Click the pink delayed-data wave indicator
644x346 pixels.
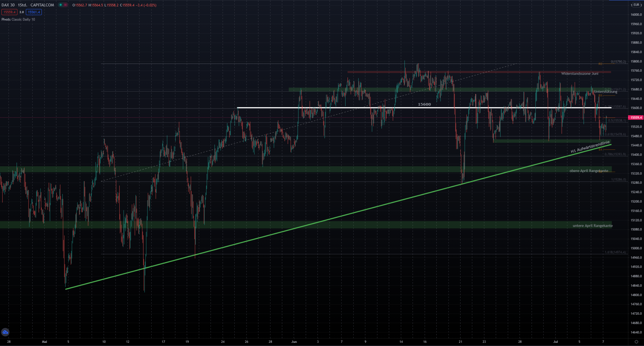(66, 5)
